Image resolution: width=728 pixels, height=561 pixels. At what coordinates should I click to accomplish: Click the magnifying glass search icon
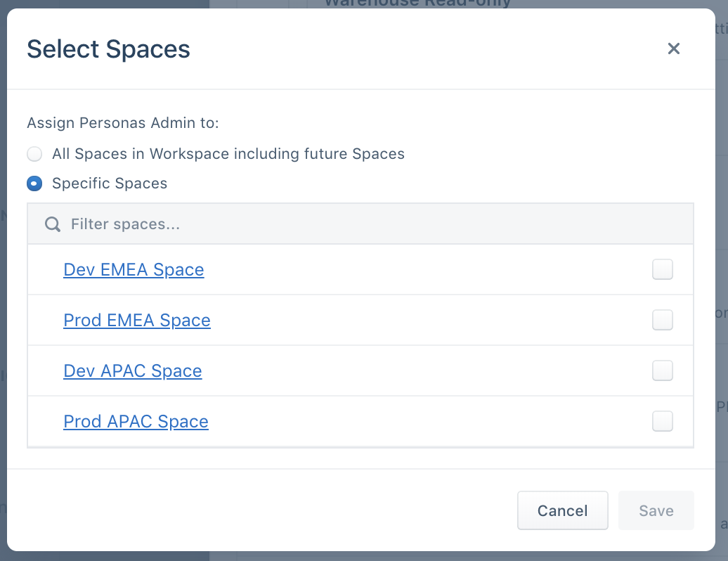coord(53,224)
